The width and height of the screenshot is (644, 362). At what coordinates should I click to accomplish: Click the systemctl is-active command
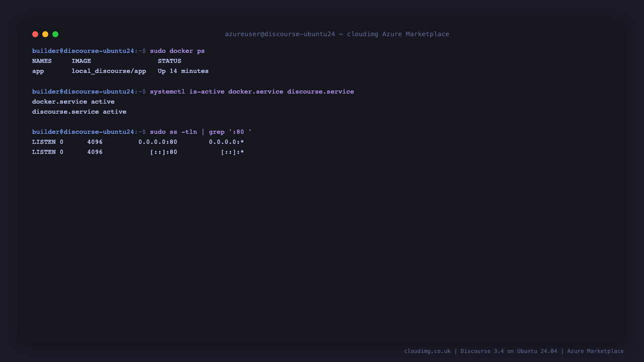pyautogui.click(x=252, y=92)
